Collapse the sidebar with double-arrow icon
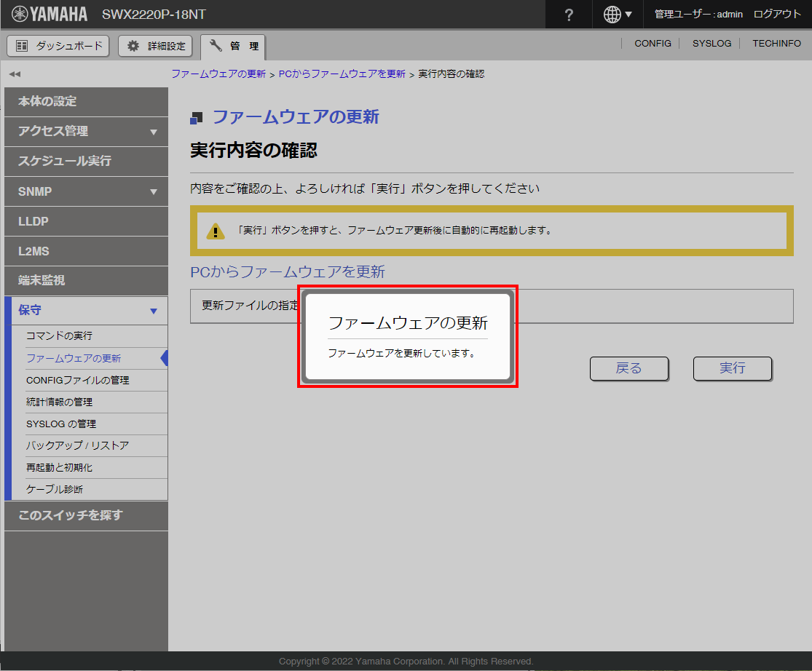Image resolution: width=812 pixels, height=671 pixels. (x=15, y=74)
